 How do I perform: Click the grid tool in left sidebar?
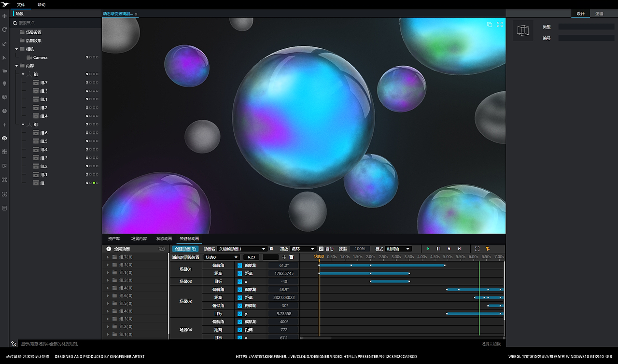coord(5,152)
